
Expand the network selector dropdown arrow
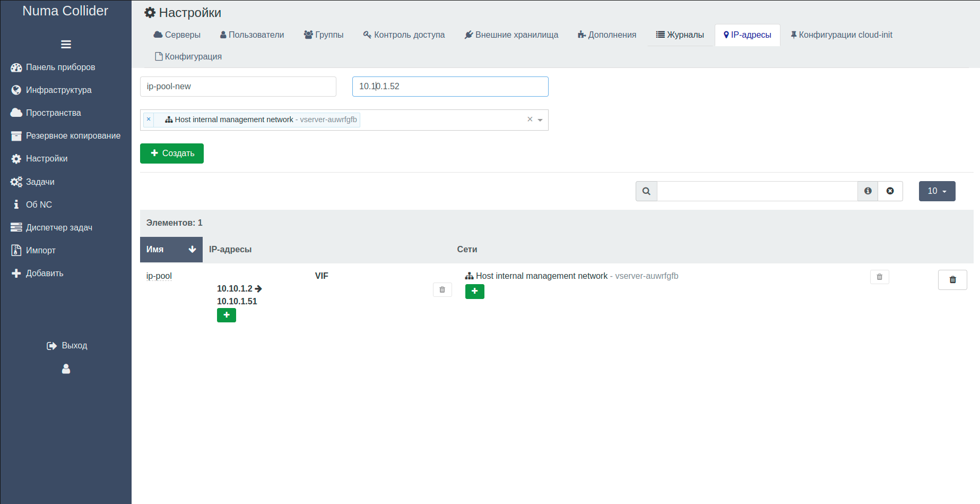click(540, 120)
